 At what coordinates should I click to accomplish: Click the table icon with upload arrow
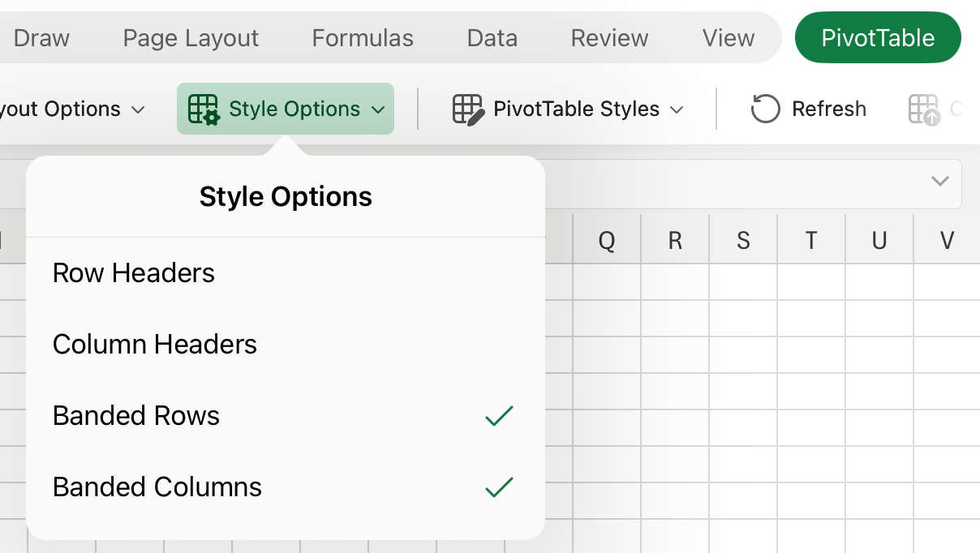click(922, 108)
